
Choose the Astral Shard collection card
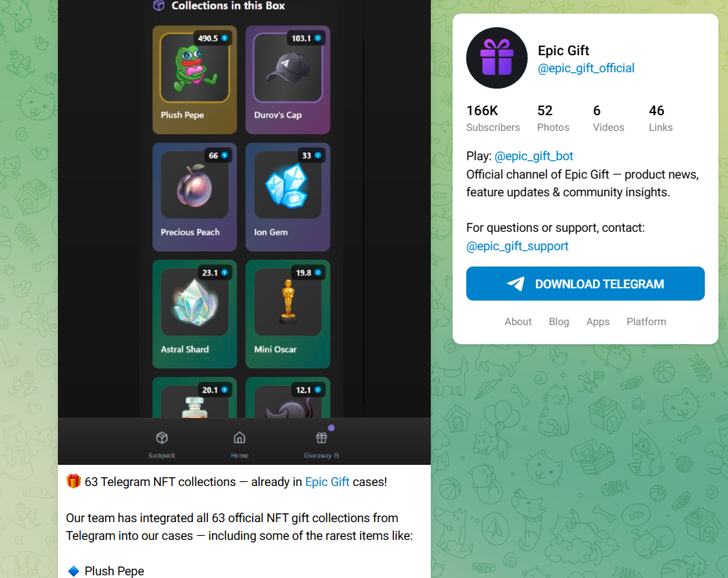tap(194, 314)
